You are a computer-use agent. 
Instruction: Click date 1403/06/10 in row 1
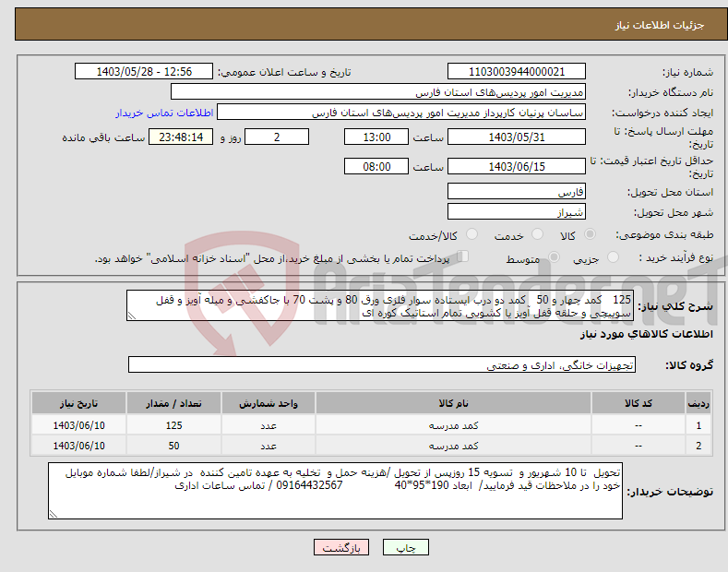(79, 425)
